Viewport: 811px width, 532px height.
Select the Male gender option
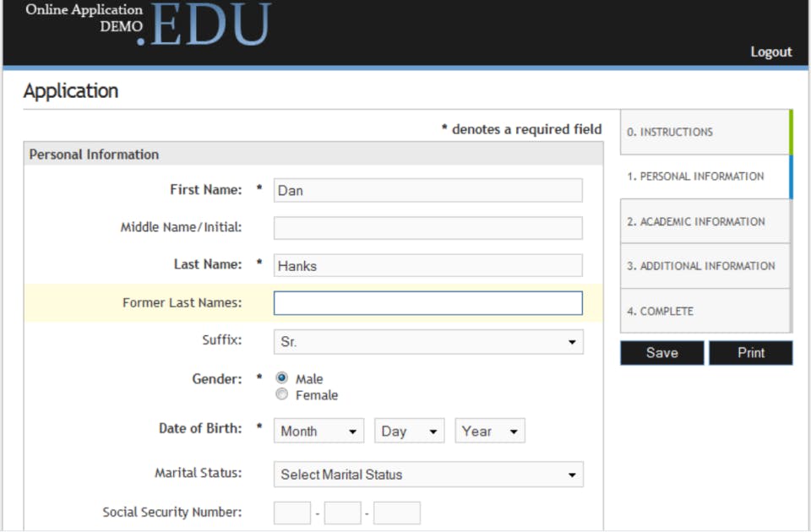pyautogui.click(x=282, y=378)
